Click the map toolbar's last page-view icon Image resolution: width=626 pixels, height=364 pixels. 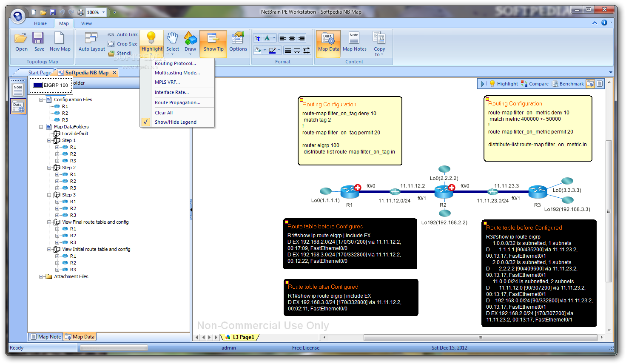(600, 84)
